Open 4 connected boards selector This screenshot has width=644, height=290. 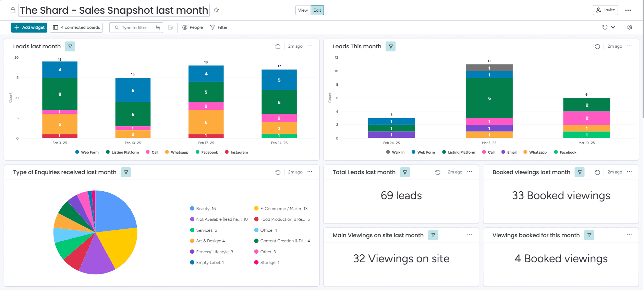click(76, 27)
